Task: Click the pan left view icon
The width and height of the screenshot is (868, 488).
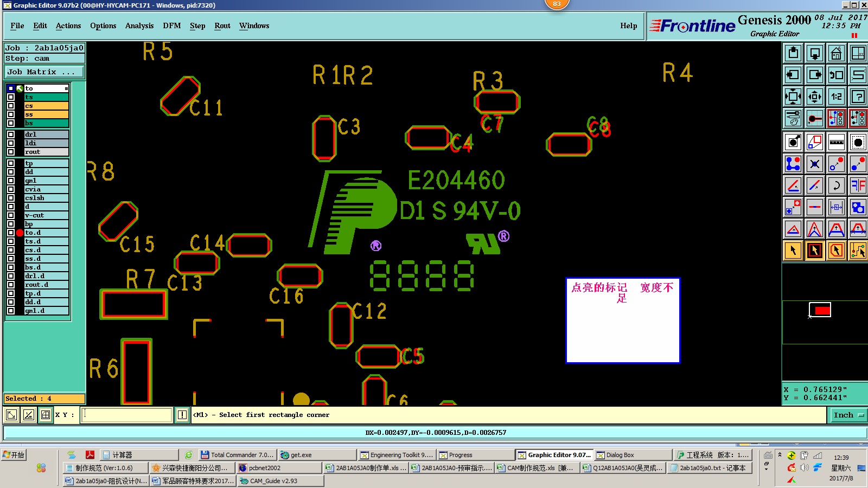Action: coord(793,75)
